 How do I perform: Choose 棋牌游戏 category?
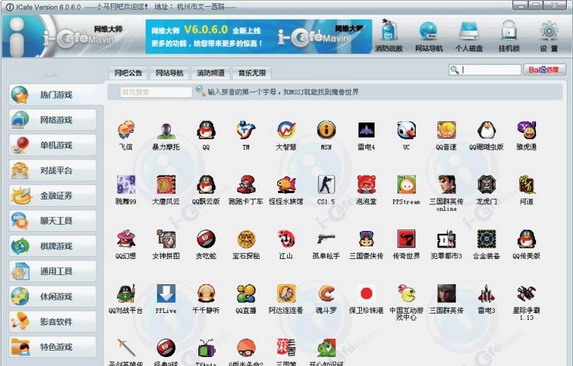53,246
